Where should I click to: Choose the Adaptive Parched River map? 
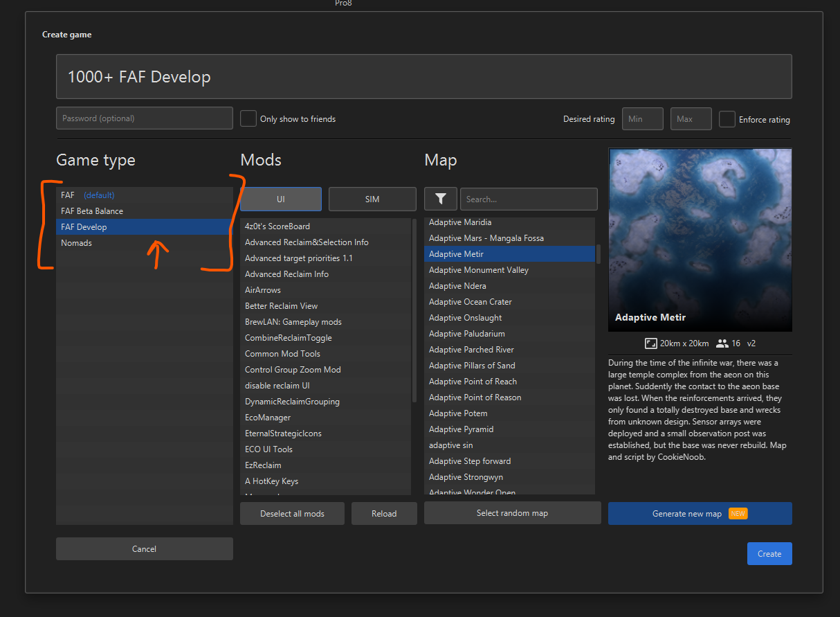click(510, 350)
